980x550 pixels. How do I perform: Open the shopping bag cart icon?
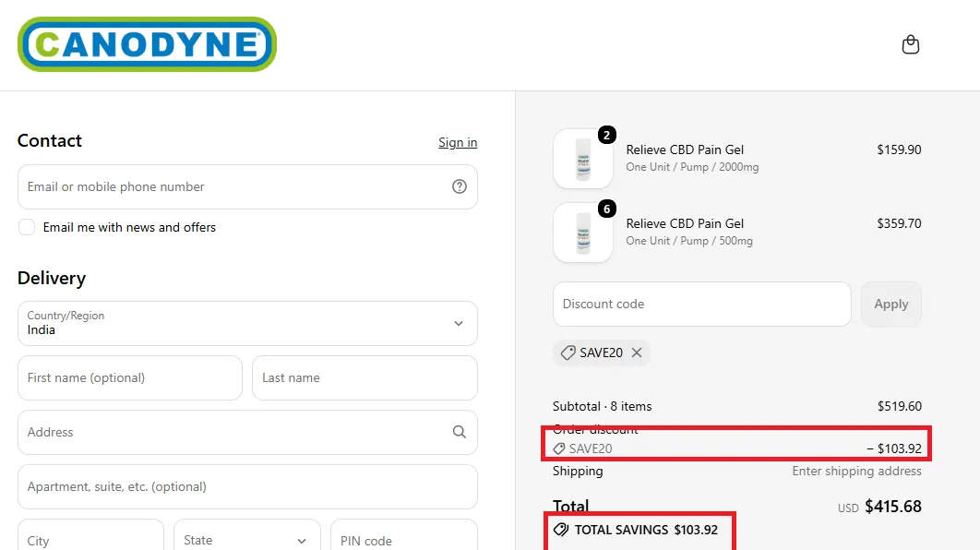click(911, 44)
